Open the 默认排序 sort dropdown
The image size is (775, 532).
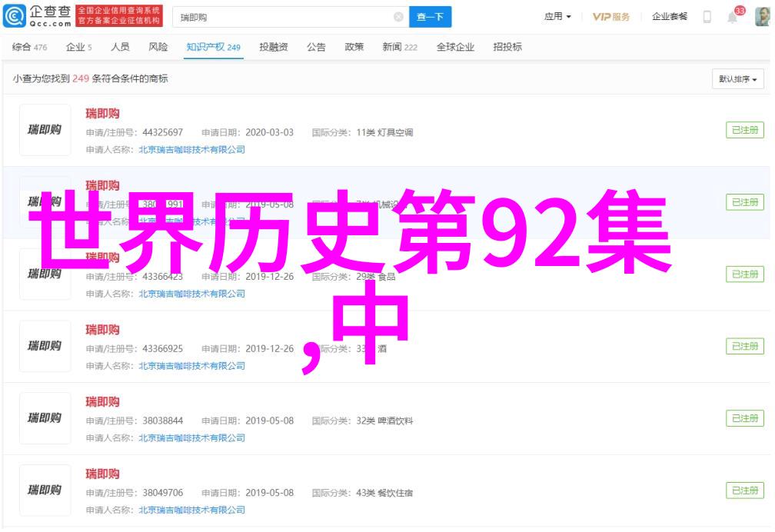pyautogui.click(x=738, y=79)
